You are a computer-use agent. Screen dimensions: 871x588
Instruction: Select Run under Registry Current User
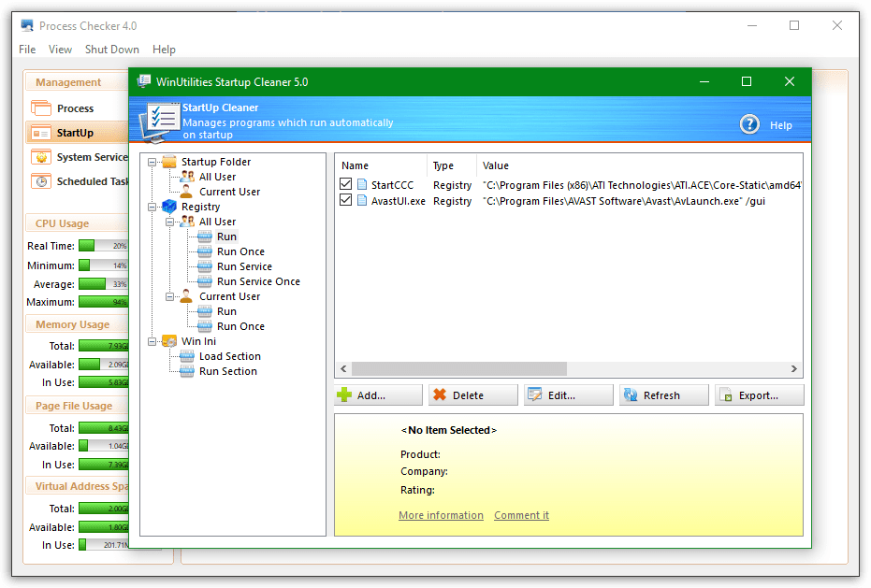point(226,312)
